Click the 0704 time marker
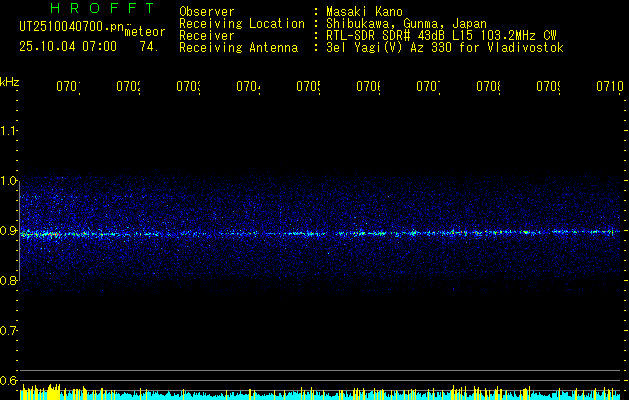 click(248, 87)
